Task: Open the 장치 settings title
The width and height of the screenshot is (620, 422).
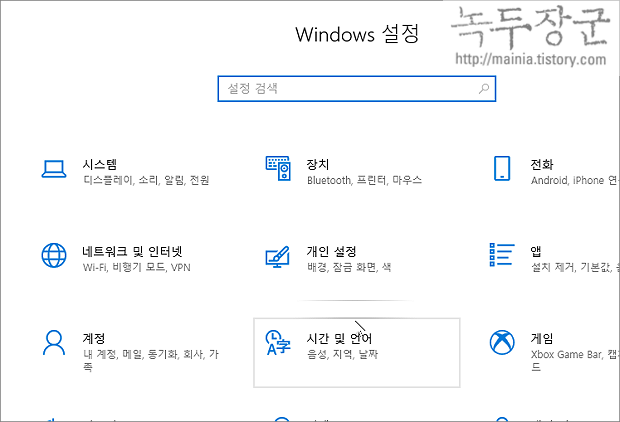Action: pyautogui.click(x=318, y=164)
